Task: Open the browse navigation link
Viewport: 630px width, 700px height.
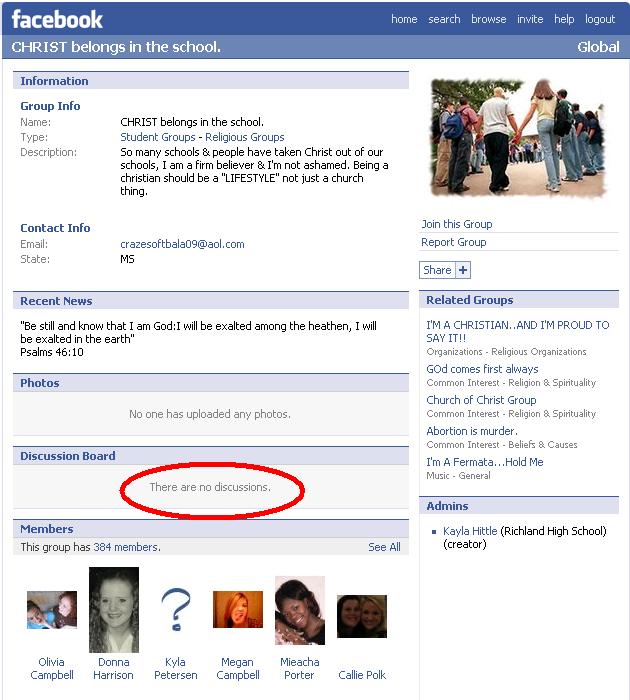Action: pyautogui.click(x=489, y=19)
